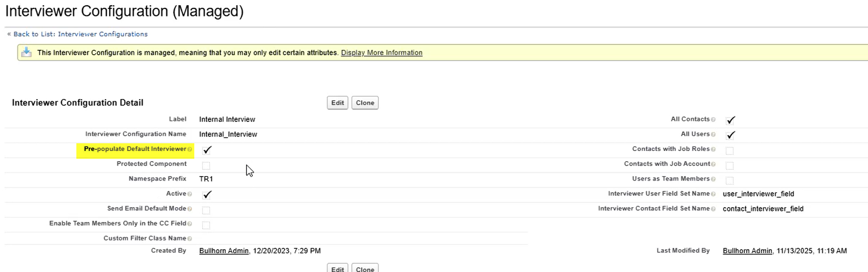Click help icon beside Contacts with Job Roles
The height and width of the screenshot is (272, 868).
pos(713,150)
